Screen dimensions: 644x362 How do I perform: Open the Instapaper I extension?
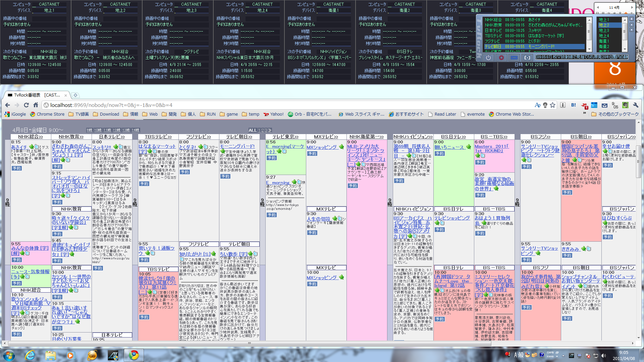pyautogui.click(x=563, y=105)
